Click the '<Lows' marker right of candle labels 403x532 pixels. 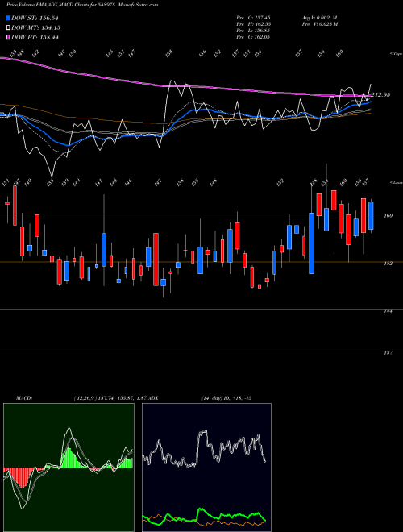396,182
